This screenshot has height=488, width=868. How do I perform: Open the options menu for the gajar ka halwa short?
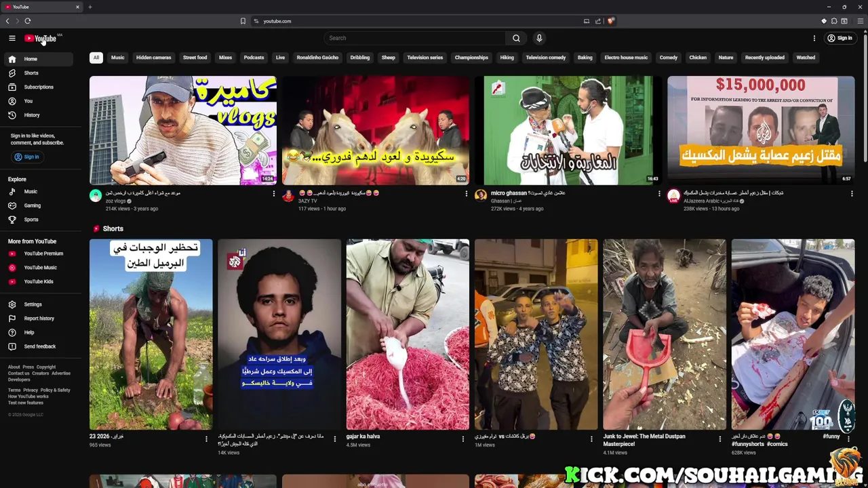point(463,439)
